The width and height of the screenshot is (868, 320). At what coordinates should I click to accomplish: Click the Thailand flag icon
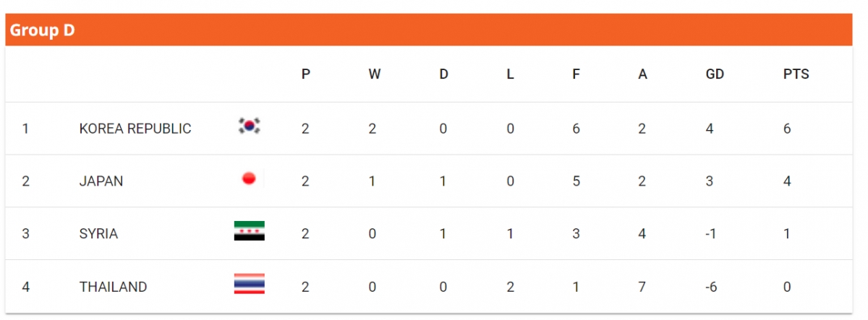point(249,284)
